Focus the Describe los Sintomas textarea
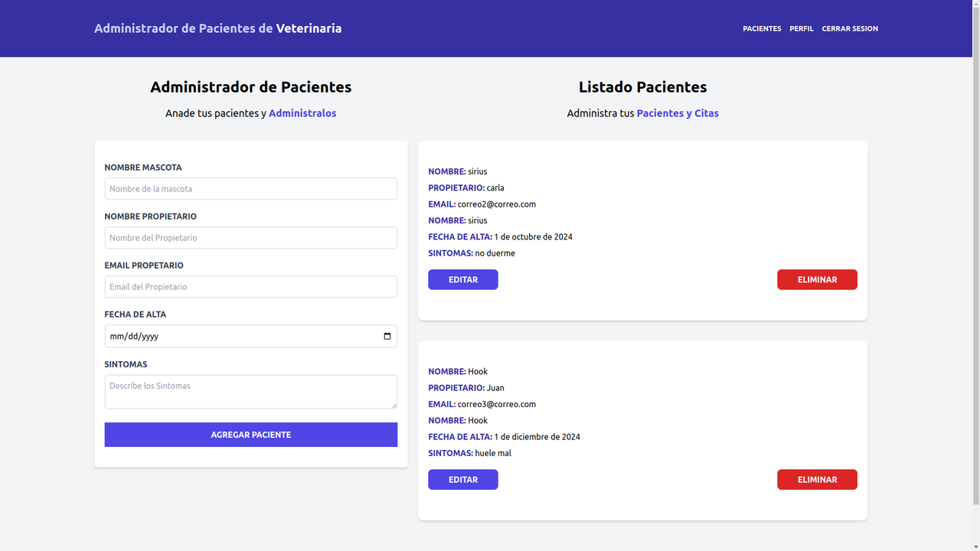Image resolution: width=980 pixels, height=551 pixels. (x=251, y=392)
